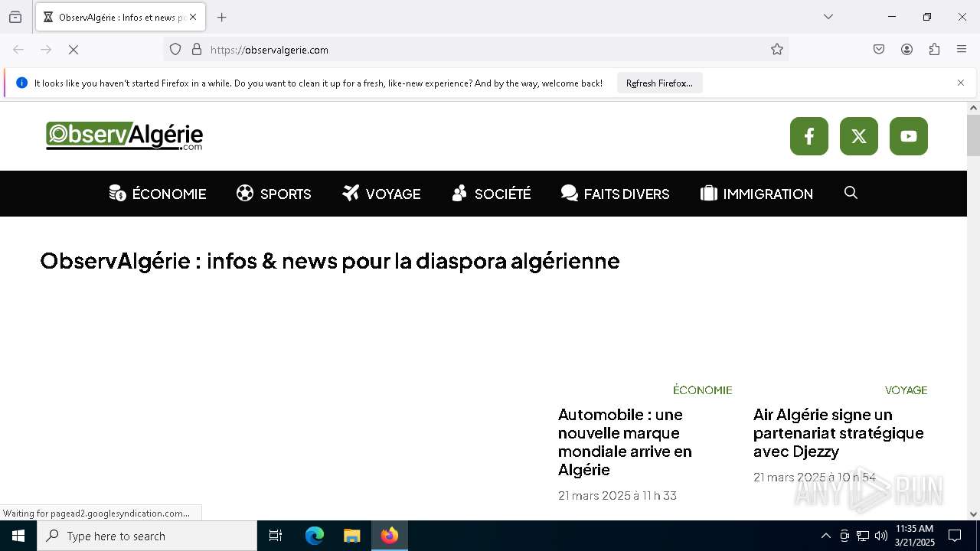Bookmark this page with the star icon

[x=777, y=50]
